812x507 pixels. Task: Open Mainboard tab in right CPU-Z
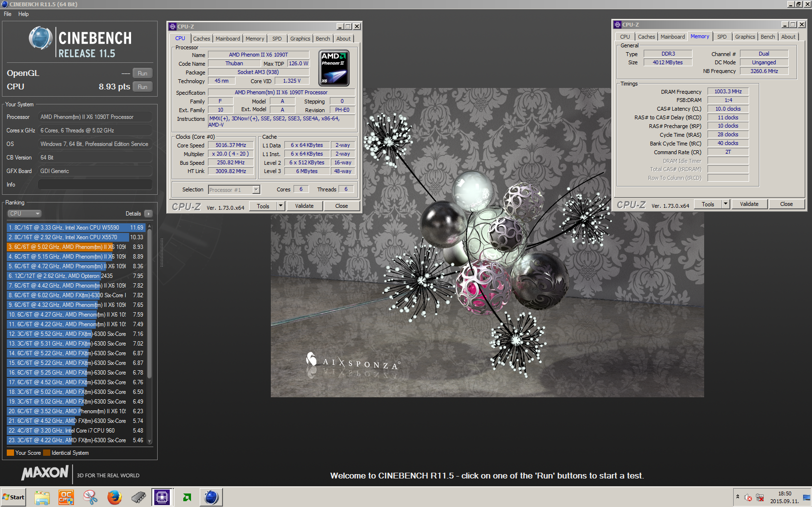[673, 37]
